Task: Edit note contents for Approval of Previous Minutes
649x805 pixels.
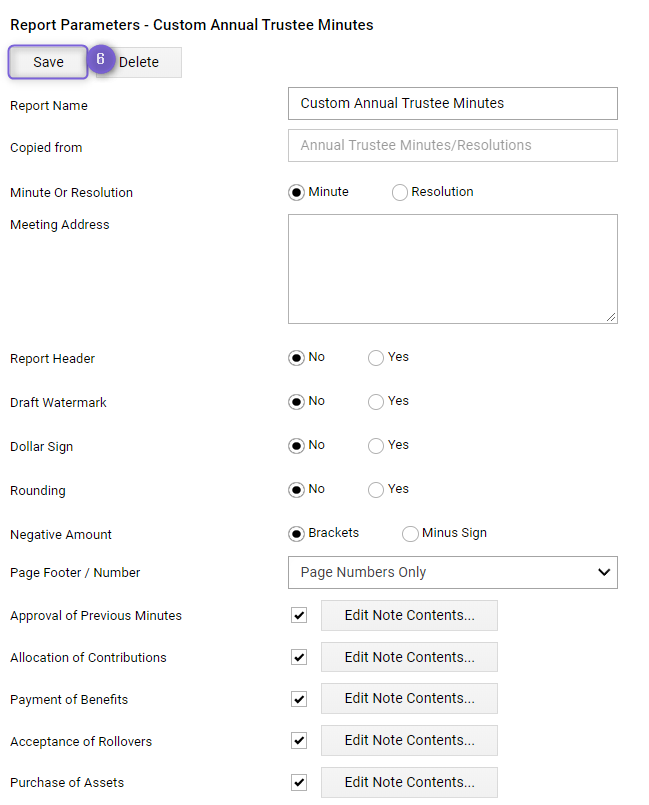Action: tap(409, 616)
